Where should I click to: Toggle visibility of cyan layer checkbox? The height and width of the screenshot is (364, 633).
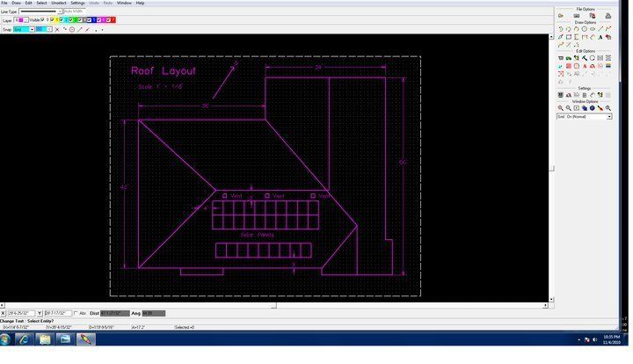coord(62,19)
